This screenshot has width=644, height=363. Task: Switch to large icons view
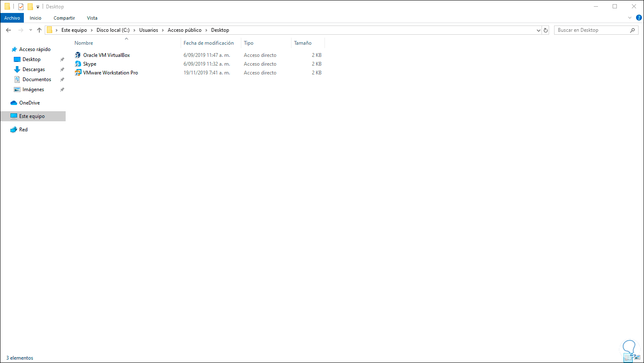[x=638, y=358]
